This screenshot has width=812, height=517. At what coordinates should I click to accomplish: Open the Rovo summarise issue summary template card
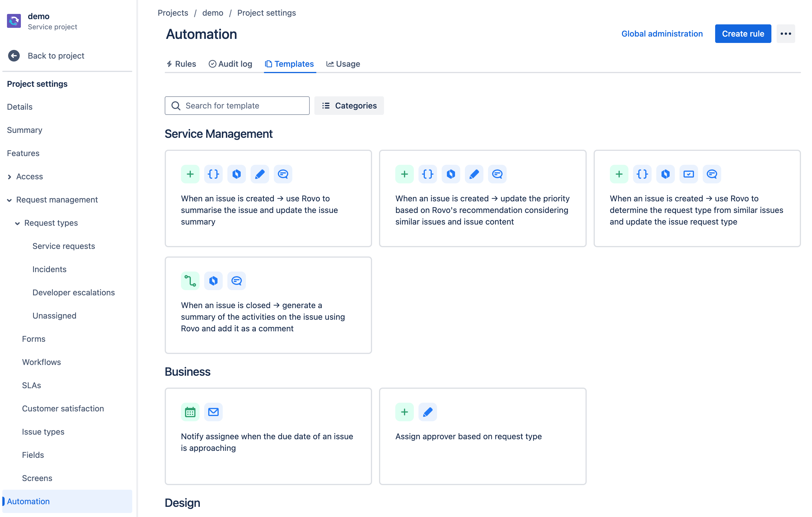click(268, 198)
